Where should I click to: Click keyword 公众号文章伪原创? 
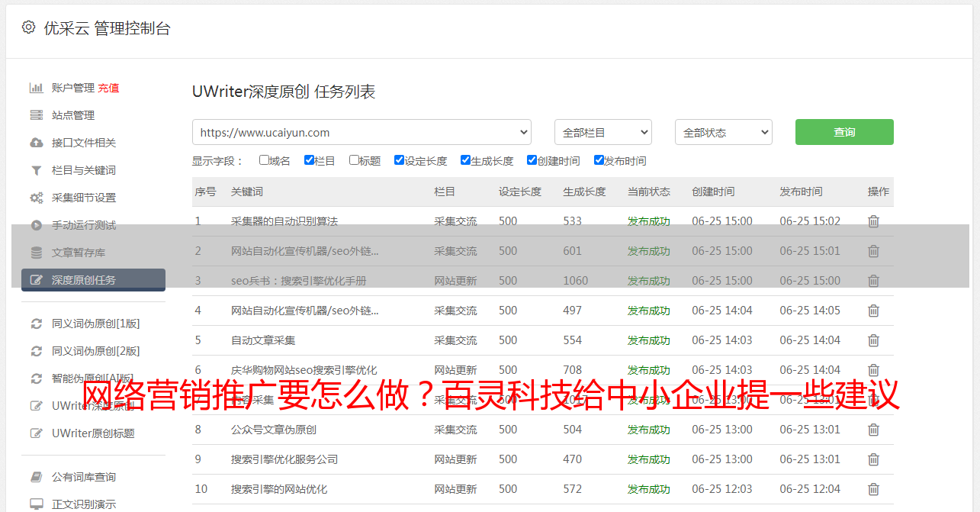tap(274, 430)
